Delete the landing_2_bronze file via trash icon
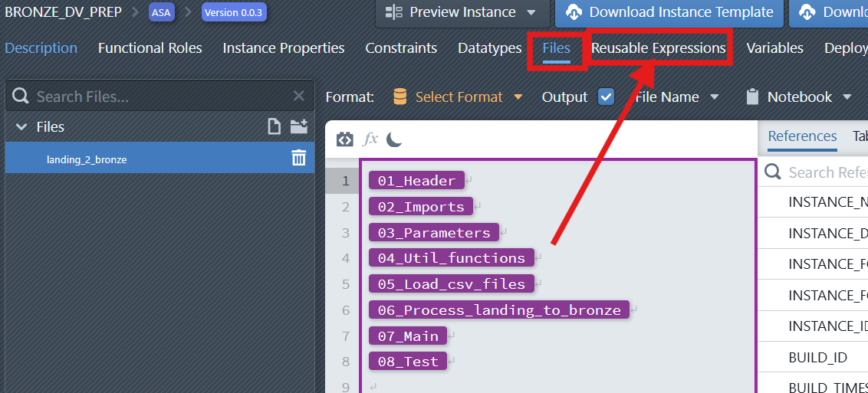868x393 pixels. tap(298, 159)
